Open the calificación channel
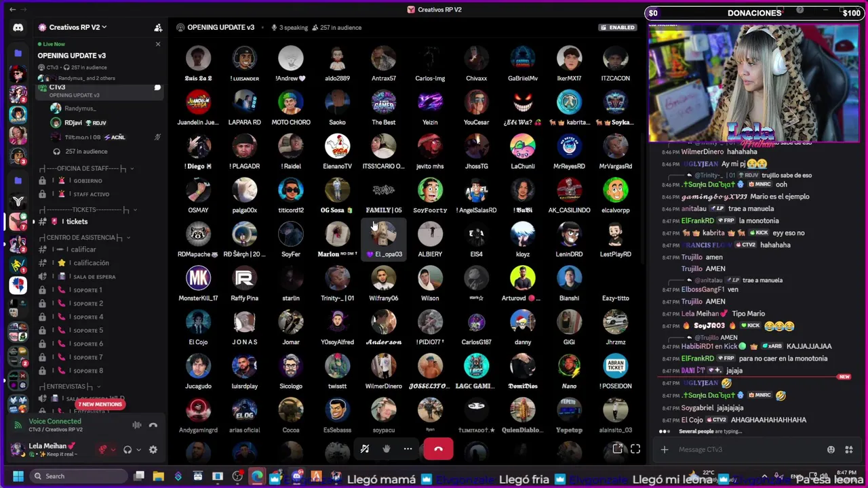The image size is (868, 488). (x=100, y=263)
